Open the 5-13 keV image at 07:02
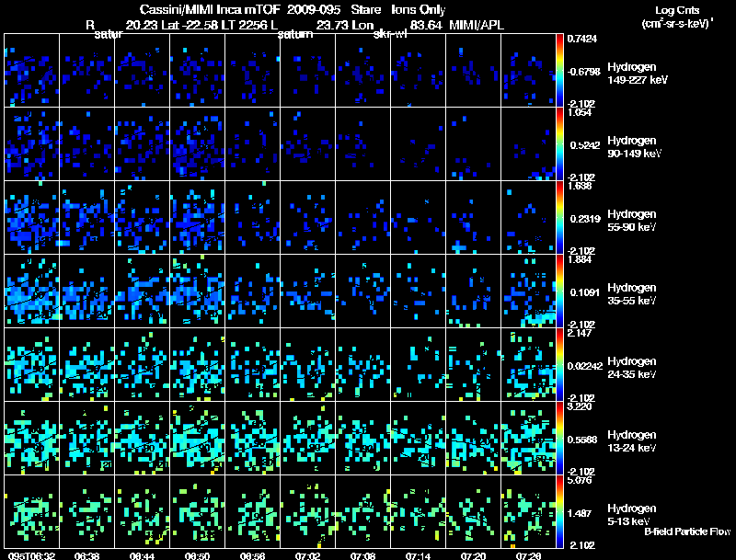This screenshot has height=560, width=736. (x=307, y=511)
